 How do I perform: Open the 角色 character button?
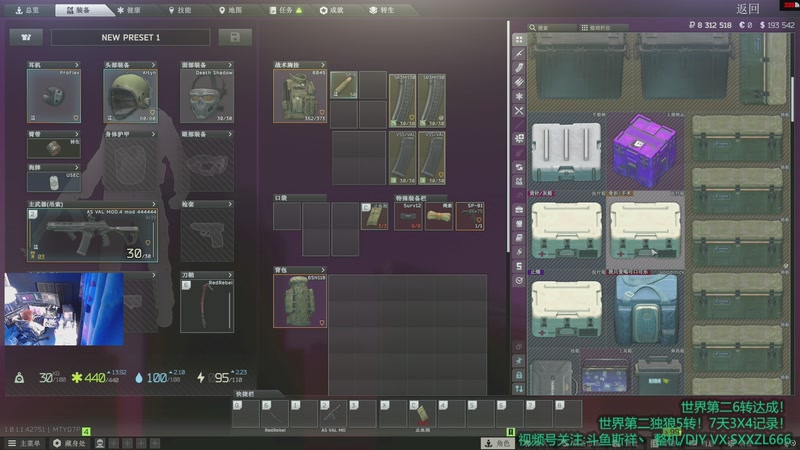pos(498,443)
